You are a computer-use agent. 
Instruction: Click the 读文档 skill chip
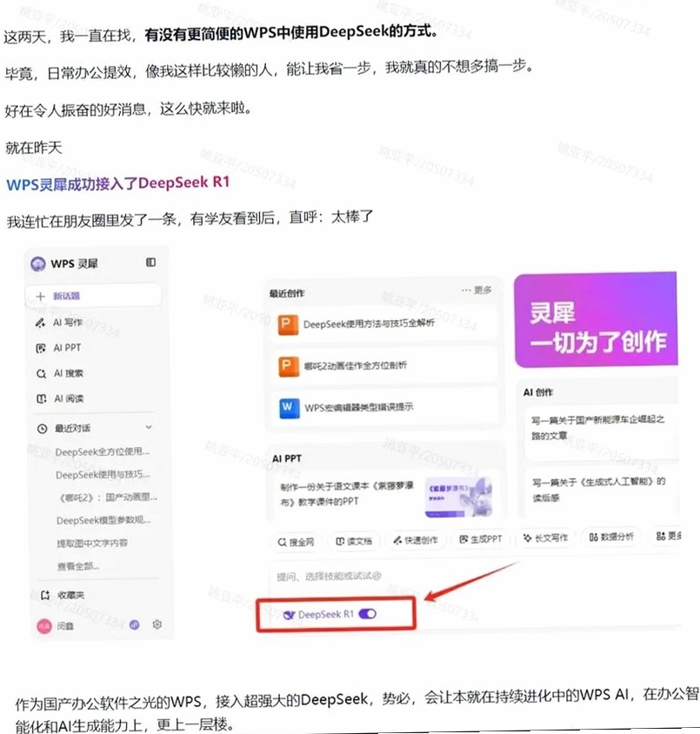tap(354, 541)
